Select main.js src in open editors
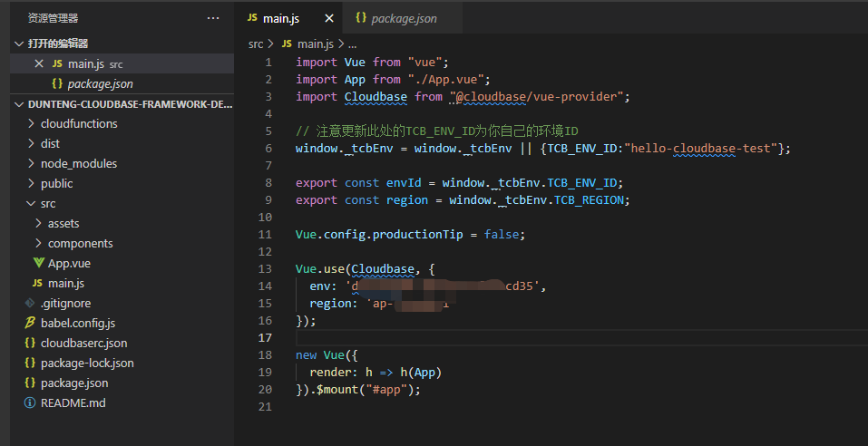 [122, 63]
